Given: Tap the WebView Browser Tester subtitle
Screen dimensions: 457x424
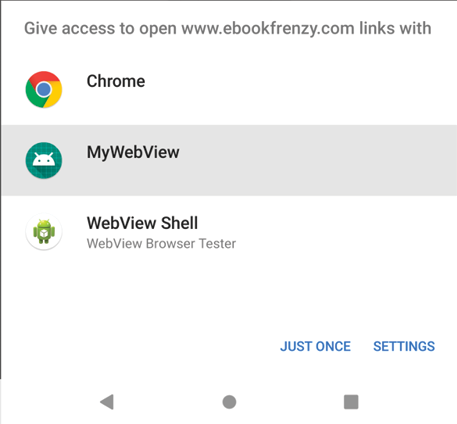Looking at the screenshot, I should 161,243.
